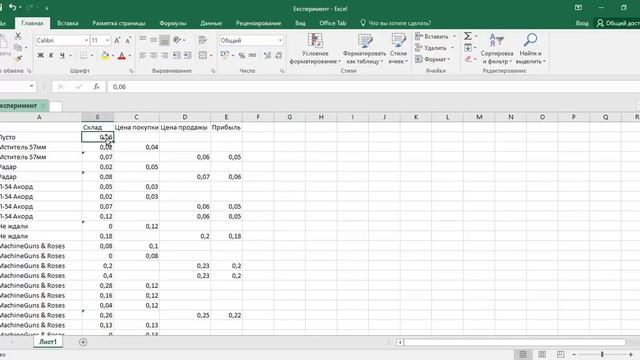Image resolution: width=640 pixels, height=360 pixels.
Task: Click the Формат cells button
Action: pyautogui.click(x=432, y=59)
